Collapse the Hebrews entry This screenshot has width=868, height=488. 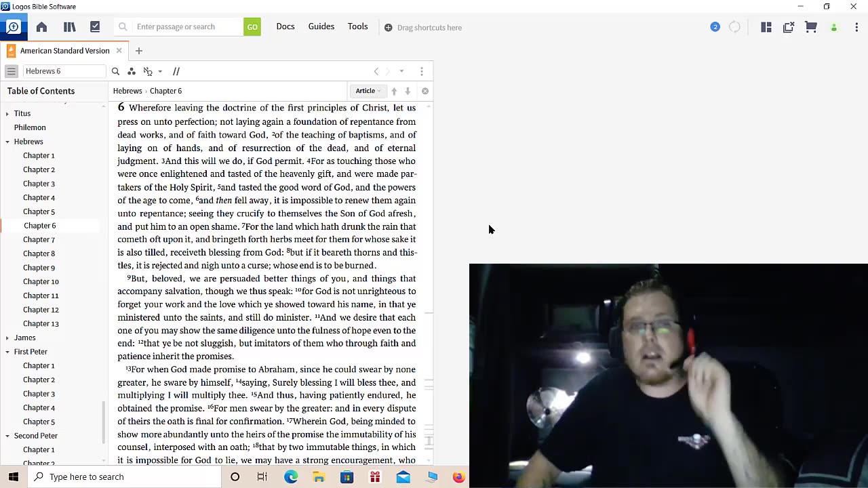7,142
